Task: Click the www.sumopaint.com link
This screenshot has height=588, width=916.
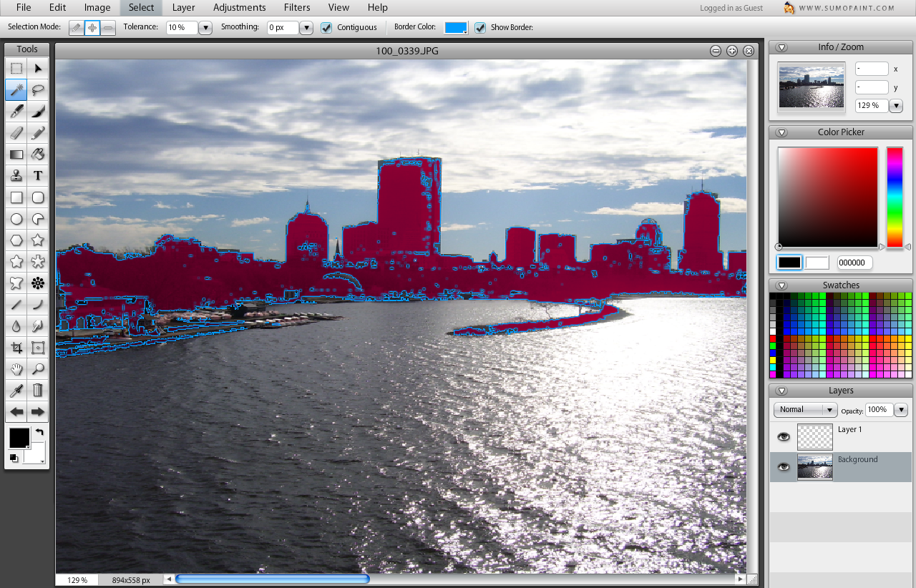Action: tap(847, 8)
